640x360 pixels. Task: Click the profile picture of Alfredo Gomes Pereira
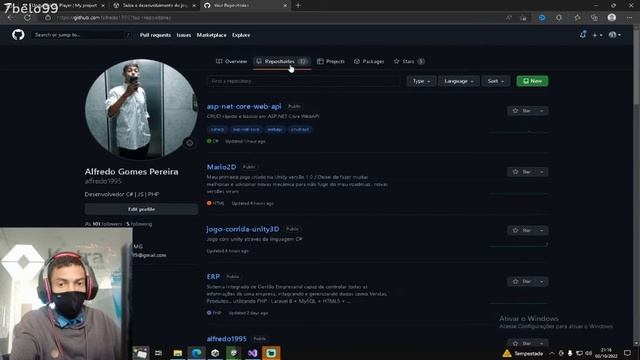(x=141, y=109)
